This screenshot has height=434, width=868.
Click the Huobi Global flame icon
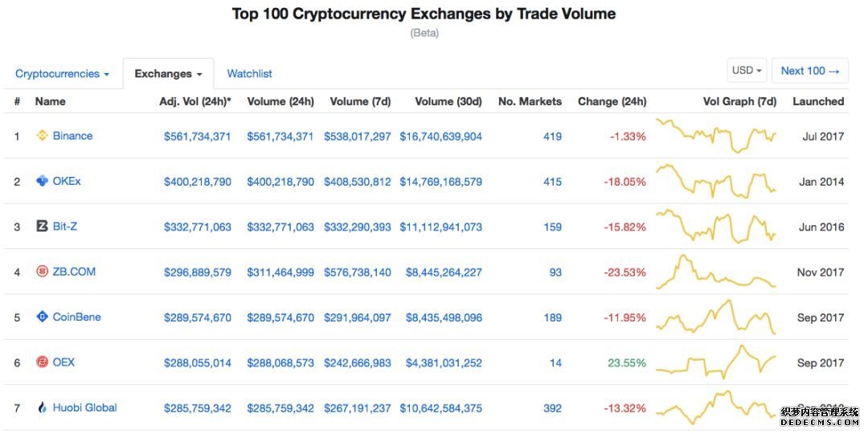tap(42, 408)
